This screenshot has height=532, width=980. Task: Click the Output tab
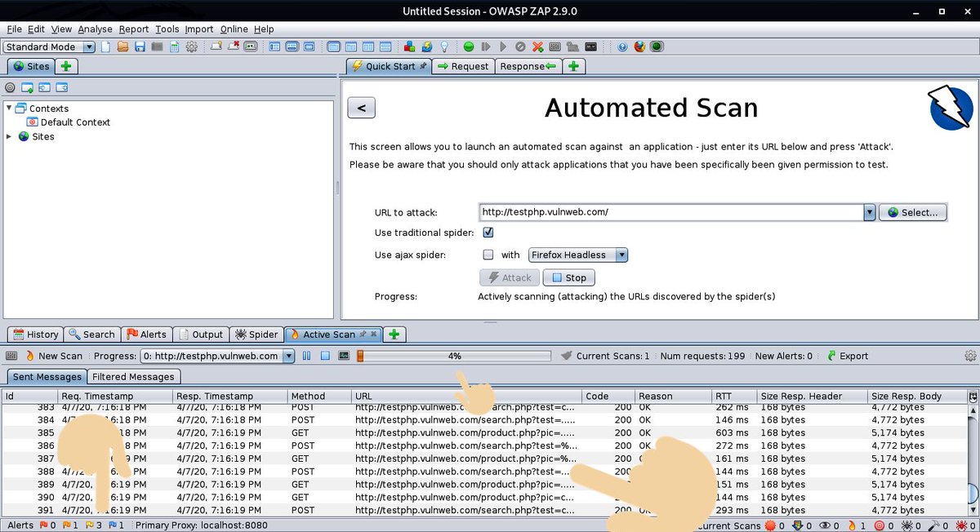click(x=201, y=335)
